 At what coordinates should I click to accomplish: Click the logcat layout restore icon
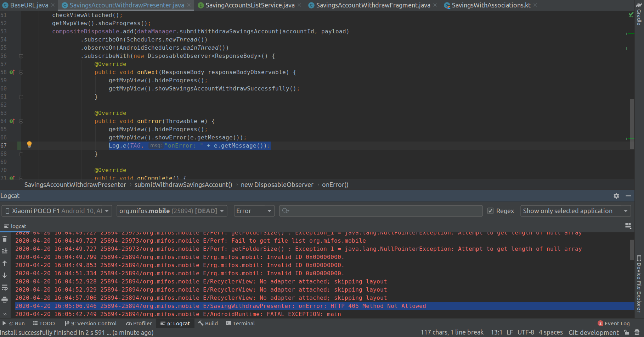pyautogui.click(x=628, y=226)
